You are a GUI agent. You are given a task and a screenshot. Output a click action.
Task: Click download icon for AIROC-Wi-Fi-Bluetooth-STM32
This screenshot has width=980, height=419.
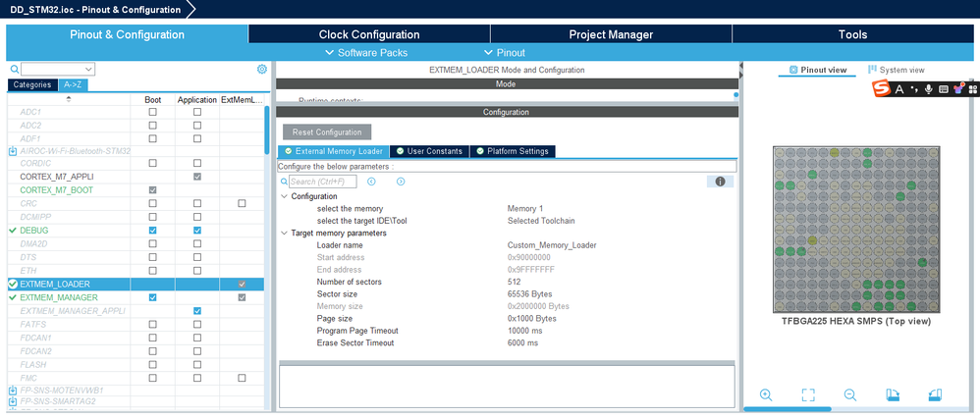(x=13, y=151)
